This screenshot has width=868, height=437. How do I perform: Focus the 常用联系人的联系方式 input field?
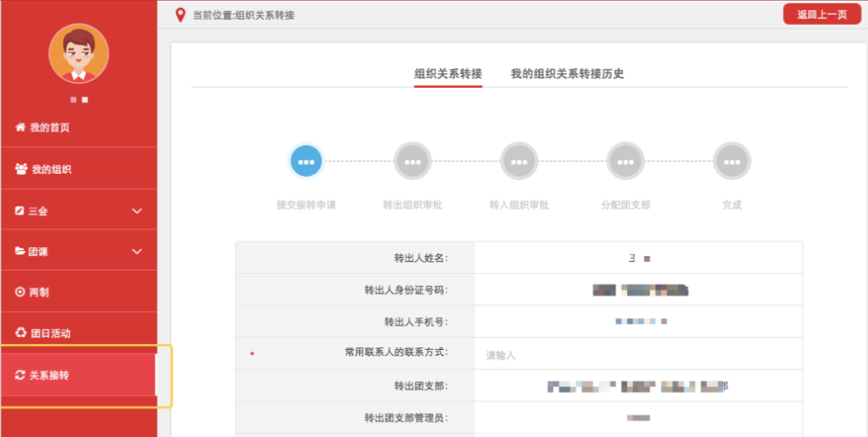(x=637, y=354)
